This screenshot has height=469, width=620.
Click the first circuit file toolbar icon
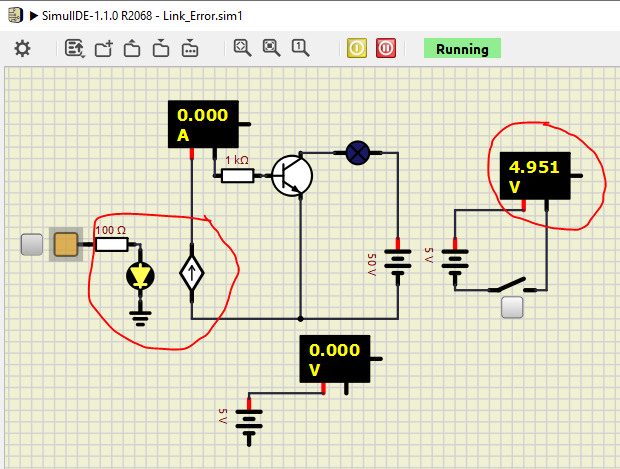coord(75,48)
